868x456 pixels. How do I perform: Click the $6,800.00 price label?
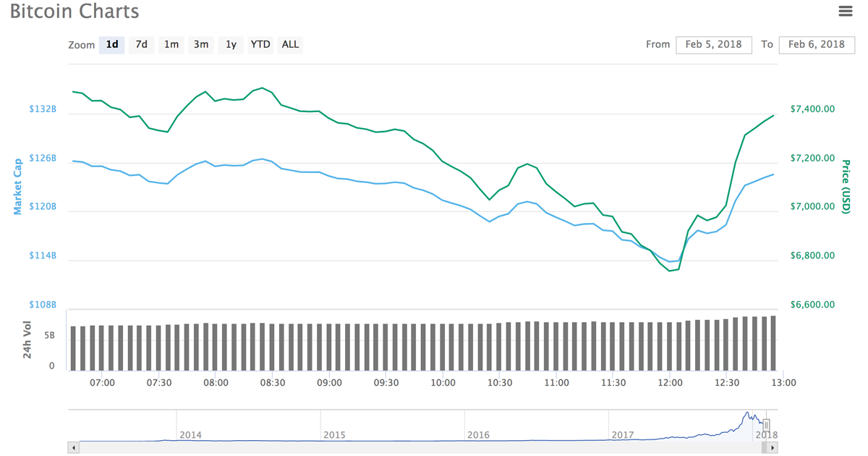click(812, 256)
